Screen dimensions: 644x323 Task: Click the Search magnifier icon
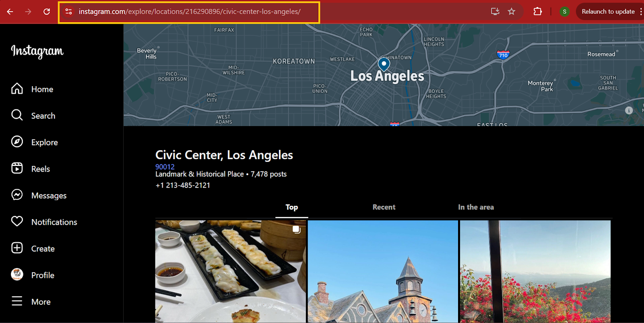tap(17, 115)
